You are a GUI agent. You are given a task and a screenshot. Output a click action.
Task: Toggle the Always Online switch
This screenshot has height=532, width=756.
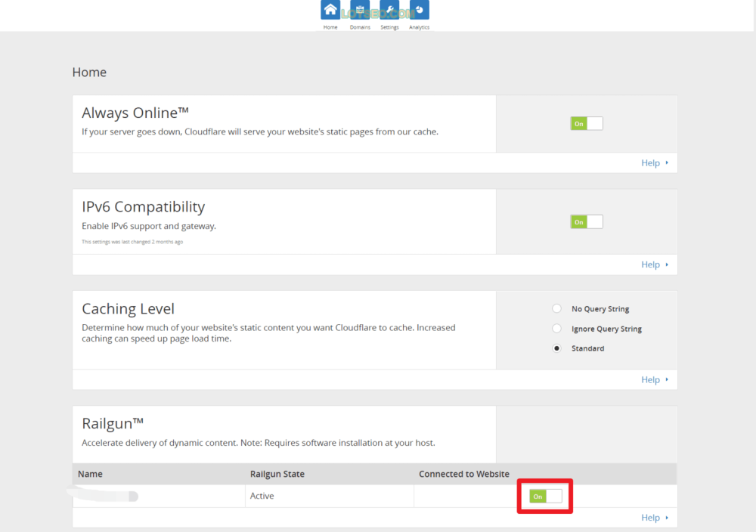[x=587, y=124]
